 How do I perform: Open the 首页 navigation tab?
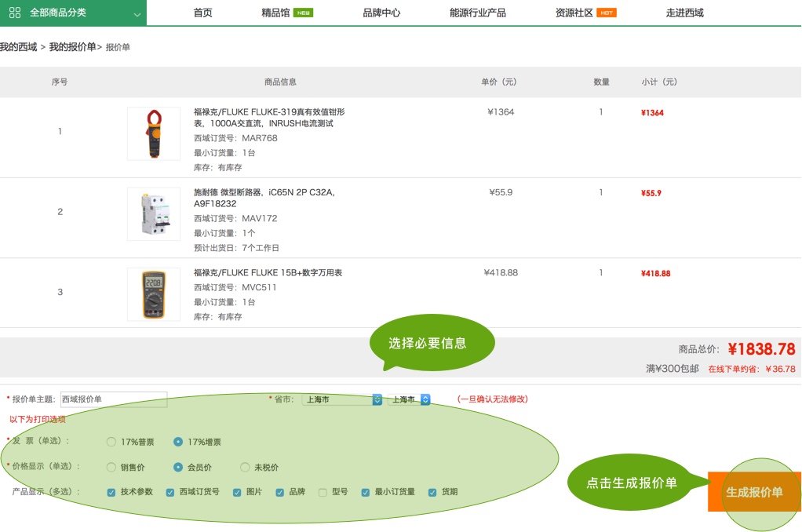tap(202, 13)
